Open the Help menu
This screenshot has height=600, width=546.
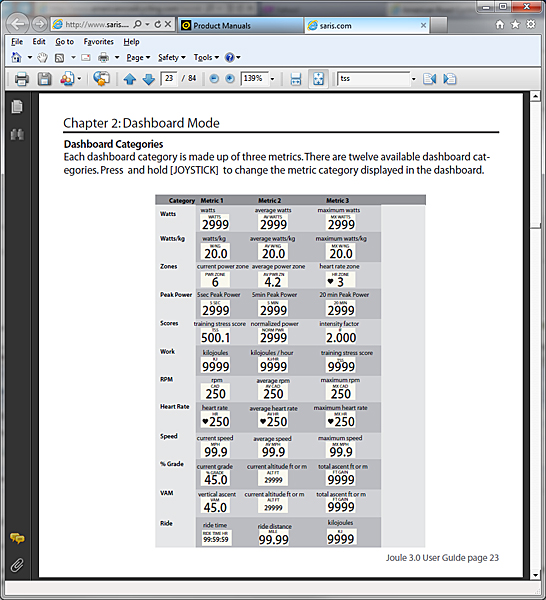tap(131, 42)
